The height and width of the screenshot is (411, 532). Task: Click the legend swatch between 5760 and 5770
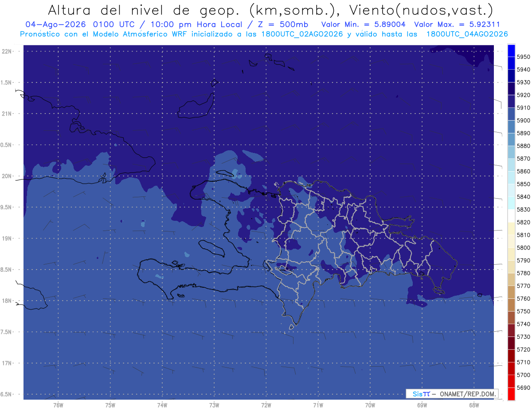coord(511,292)
